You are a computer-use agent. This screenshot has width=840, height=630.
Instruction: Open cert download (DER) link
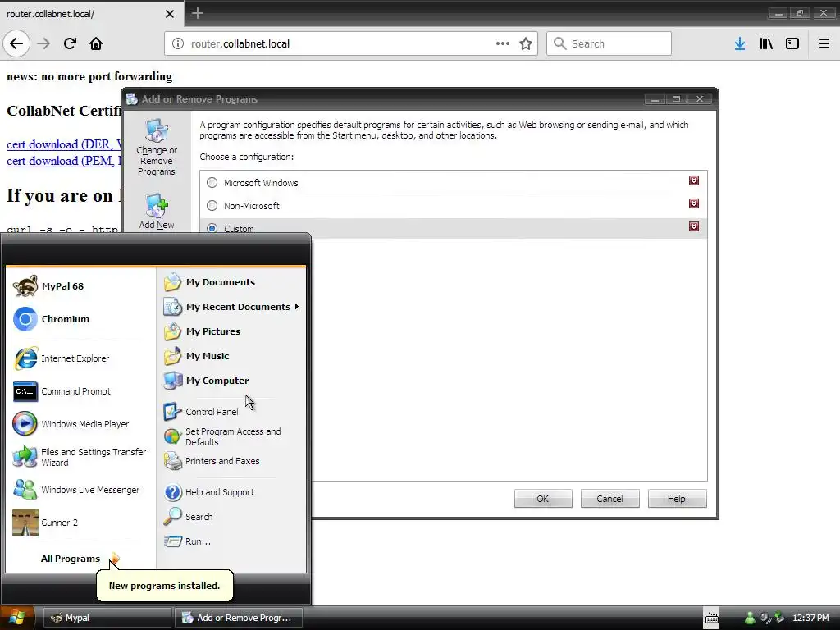[x=63, y=144]
